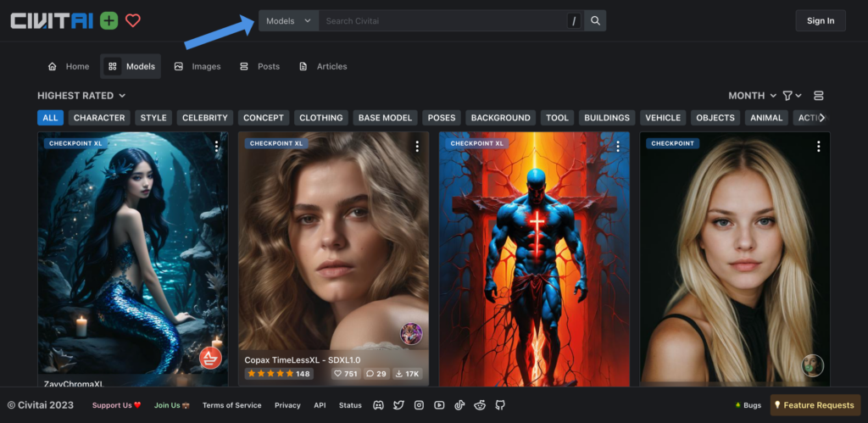868x423 pixels.
Task: Filter by CLOTHING category
Action: click(321, 118)
